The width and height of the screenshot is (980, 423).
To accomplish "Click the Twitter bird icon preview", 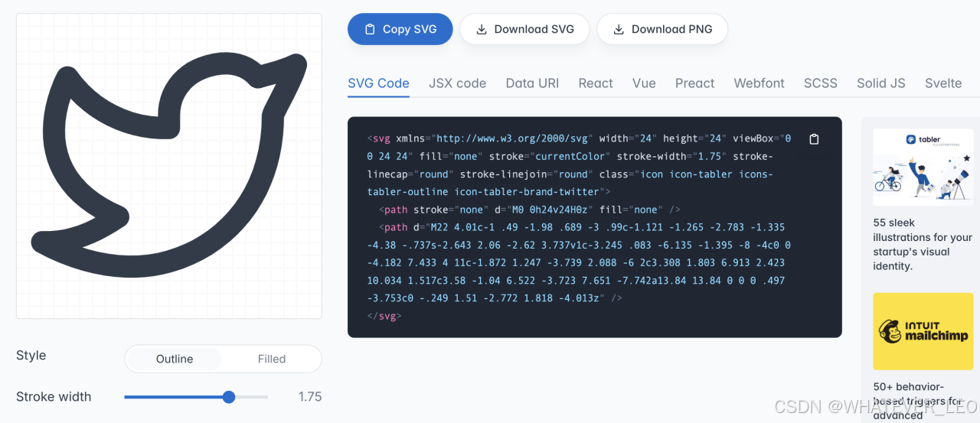I will click(169, 165).
